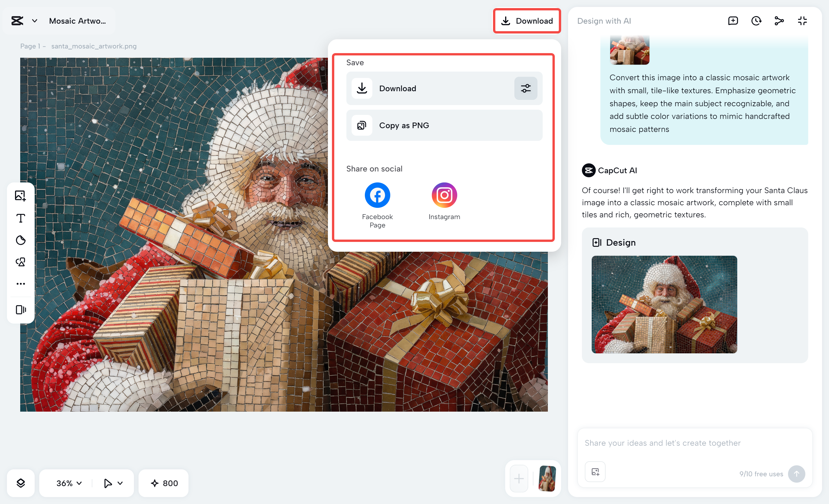The height and width of the screenshot is (504, 829).
Task: Click the Download button at top right
Action: click(x=527, y=21)
